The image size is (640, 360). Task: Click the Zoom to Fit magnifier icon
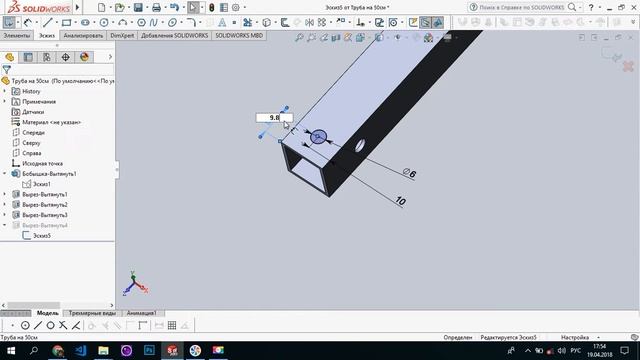click(299, 38)
